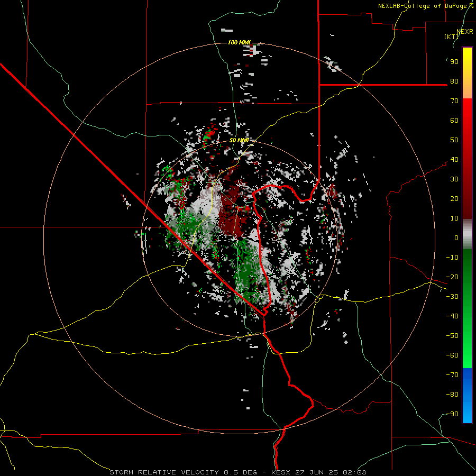Image resolution: width=476 pixels, height=476 pixels.
Task: Click the '-20' scale value
Action: [x=452, y=277]
